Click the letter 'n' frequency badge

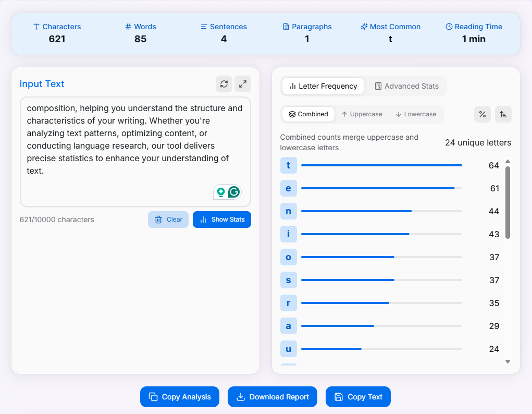288,211
